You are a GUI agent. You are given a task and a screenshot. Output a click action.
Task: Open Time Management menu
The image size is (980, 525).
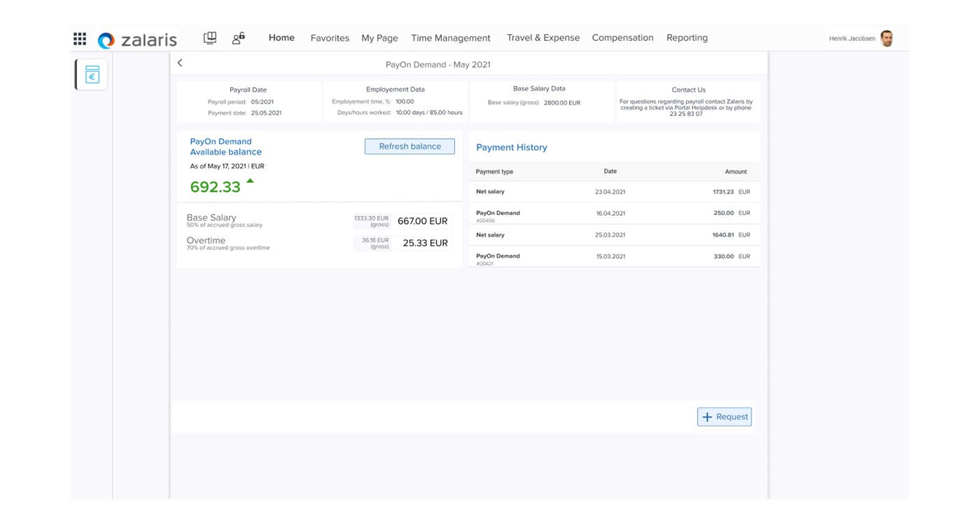tap(451, 38)
